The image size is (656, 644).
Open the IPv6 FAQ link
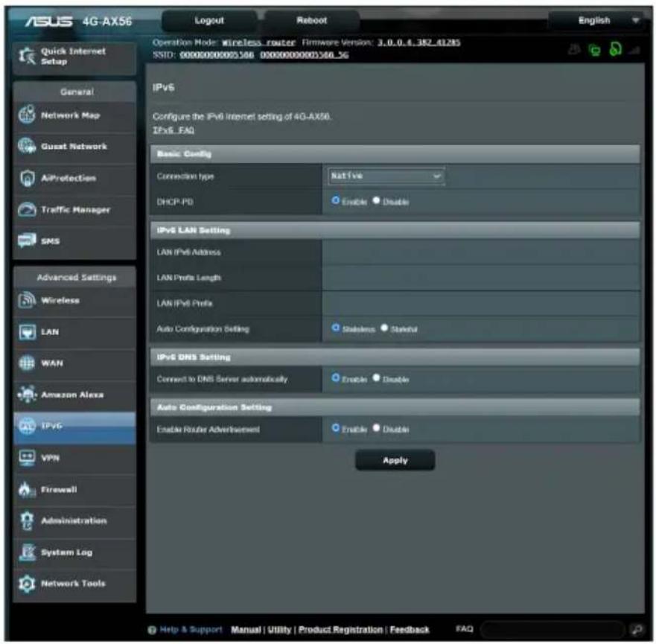pyautogui.click(x=173, y=130)
